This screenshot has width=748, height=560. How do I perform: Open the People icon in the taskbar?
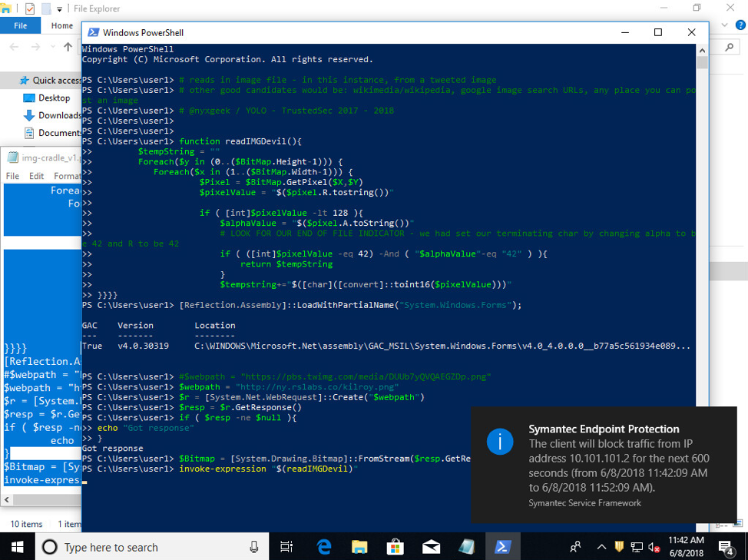point(575,547)
